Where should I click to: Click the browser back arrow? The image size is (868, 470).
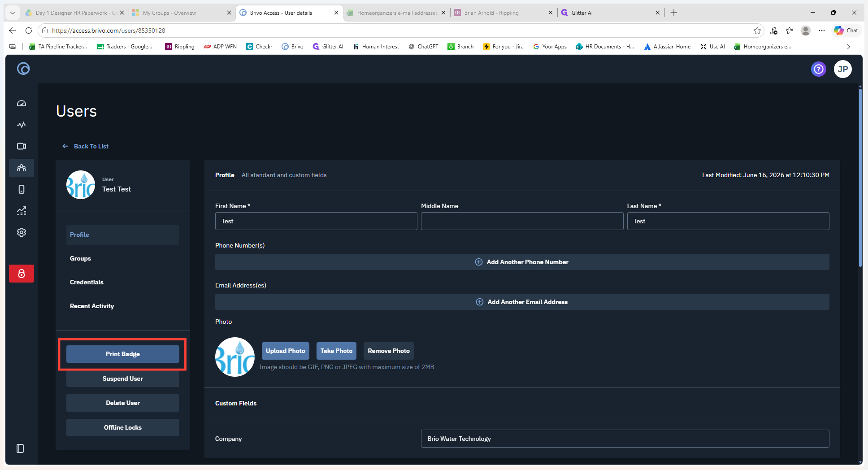pos(13,30)
